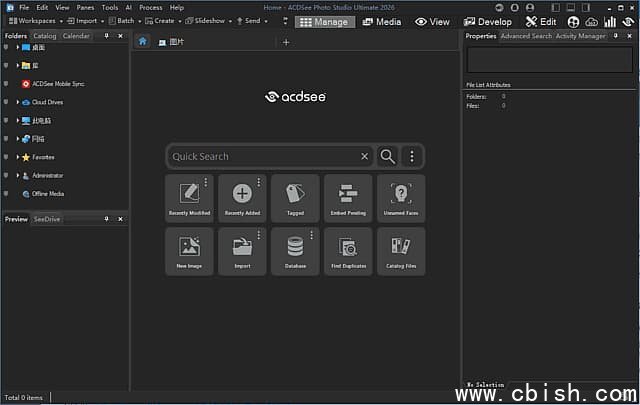Expand the Favorites tree node
The height and width of the screenshot is (405, 640).
pyautogui.click(x=17, y=157)
